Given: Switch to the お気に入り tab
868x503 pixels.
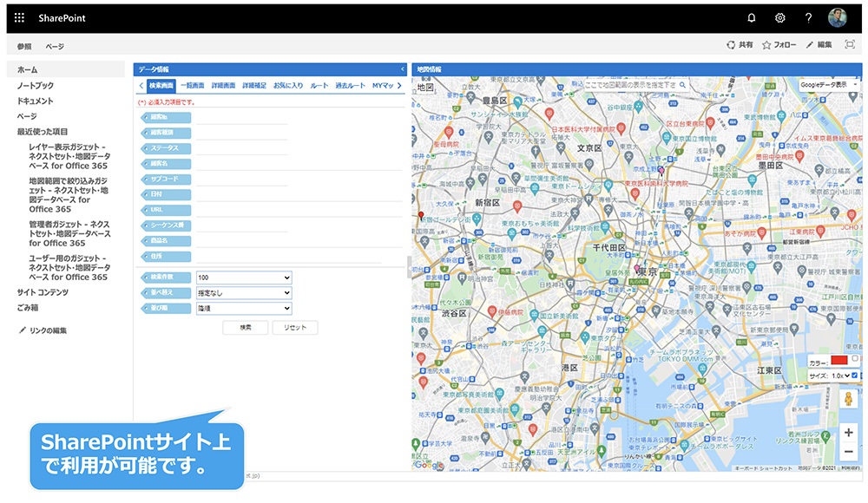Looking at the screenshot, I should tap(288, 85).
